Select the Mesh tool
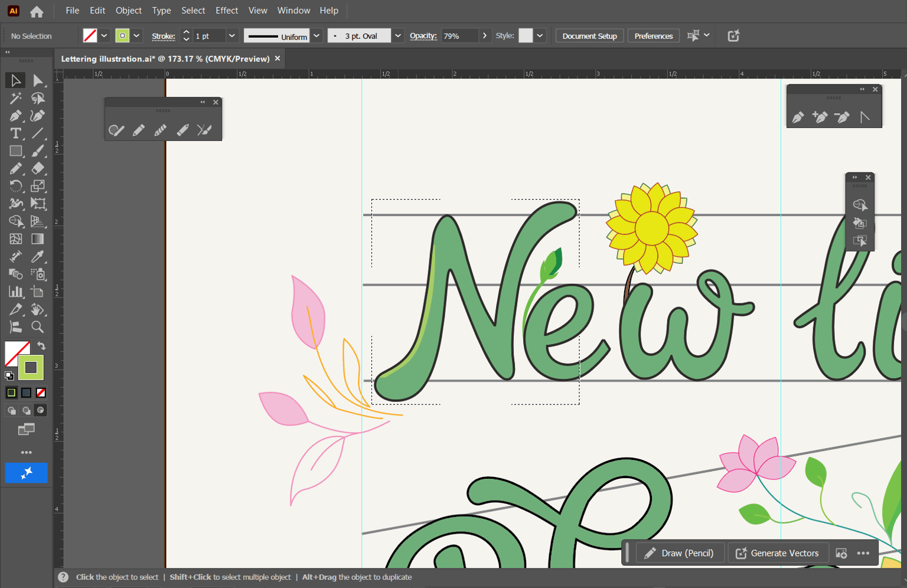Screen dimensions: 907x588 tap(15, 239)
